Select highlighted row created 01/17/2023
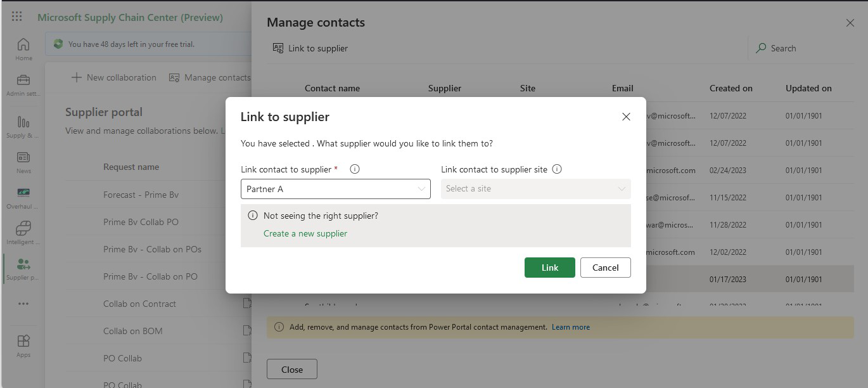 pyautogui.click(x=750, y=279)
